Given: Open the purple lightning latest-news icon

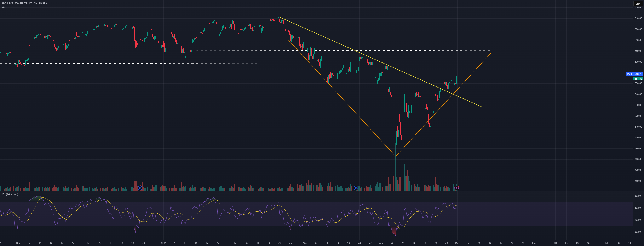Looking at the screenshot, I should point(456,188).
